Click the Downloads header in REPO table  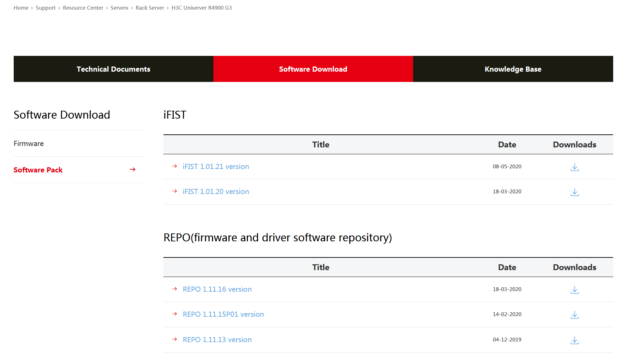tap(574, 267)
